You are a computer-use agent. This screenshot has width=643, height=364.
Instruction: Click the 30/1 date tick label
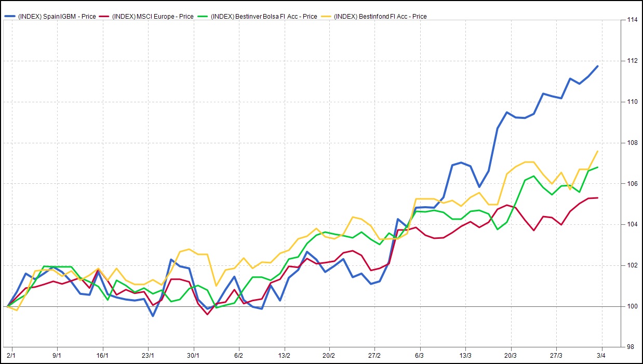193,356
